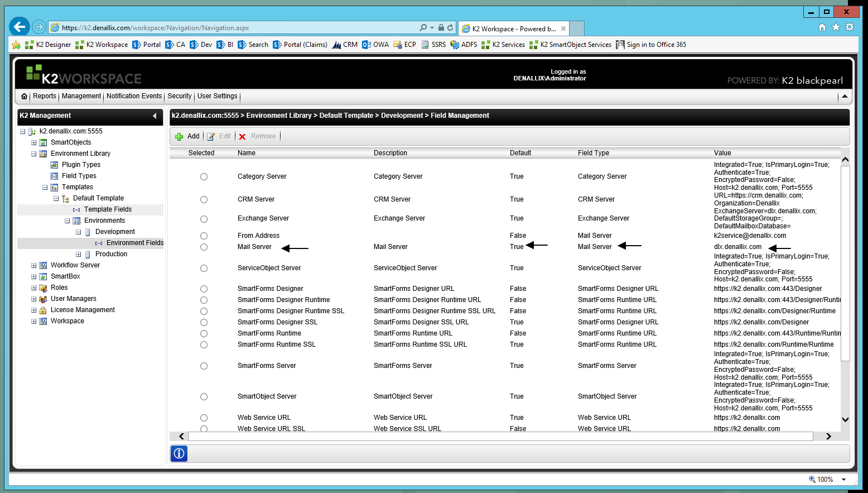This screenshot has width=868, height=493.
Task: Click the Field Types tree icon
Action: pos(54,176)
